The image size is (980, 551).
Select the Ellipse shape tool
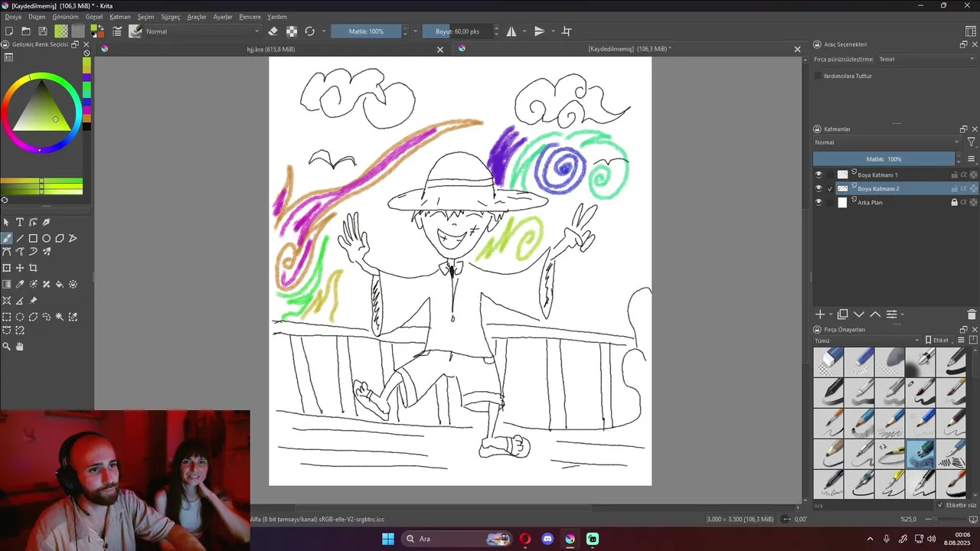click(47, 238)
